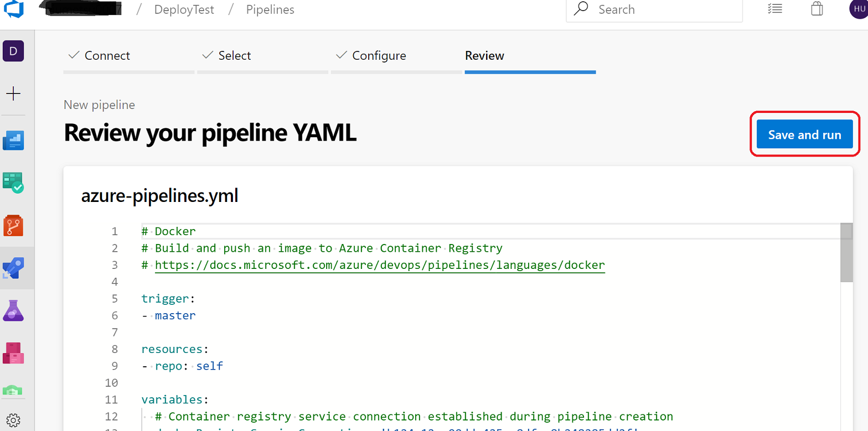Viewport: 868px width, 431px height.
Task: Open the Overview sidebar icon
Action: click(13, 140)
